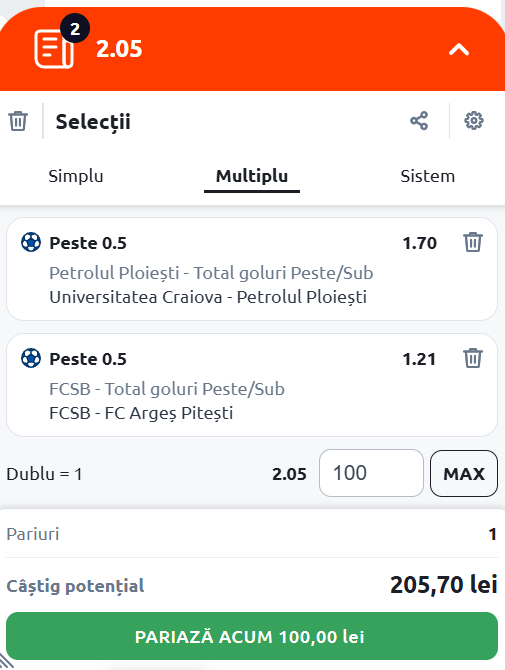Collapse the bet slip with the chevron

459,50
